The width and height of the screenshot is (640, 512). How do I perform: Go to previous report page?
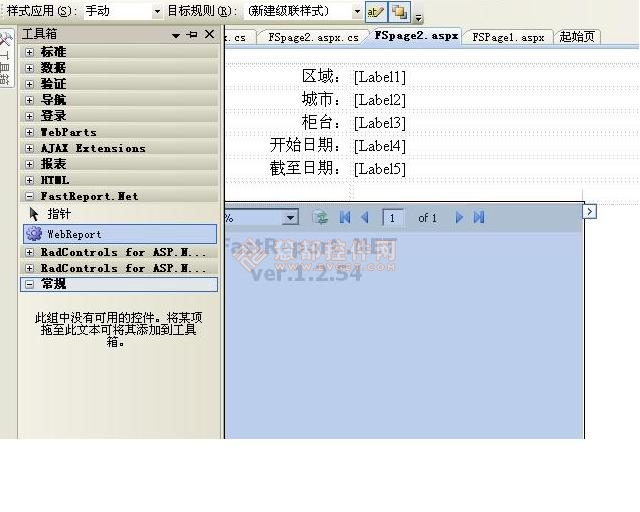[365, 217]
